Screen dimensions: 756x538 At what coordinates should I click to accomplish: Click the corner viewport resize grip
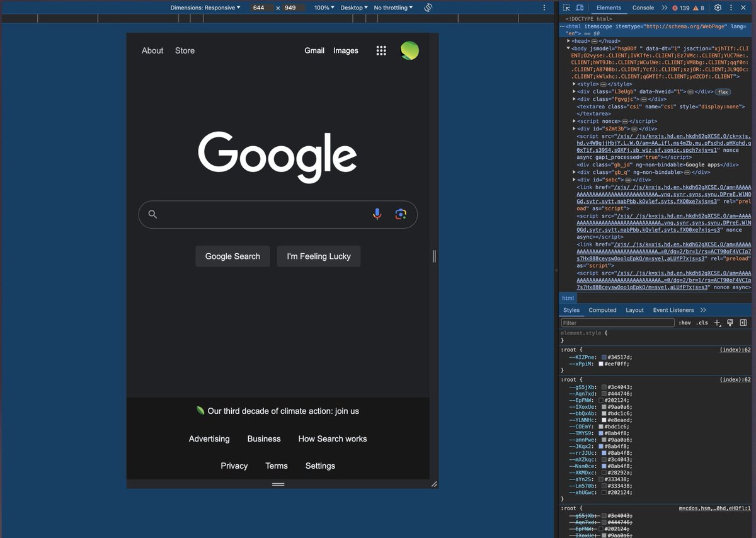click(434, 484)
